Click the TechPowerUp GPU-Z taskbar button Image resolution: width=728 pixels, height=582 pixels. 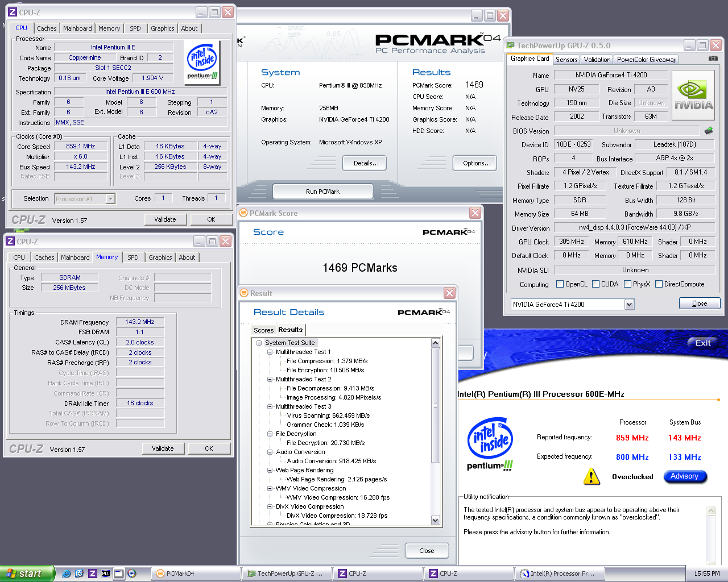pyautogui.click(x=287, y=573)
